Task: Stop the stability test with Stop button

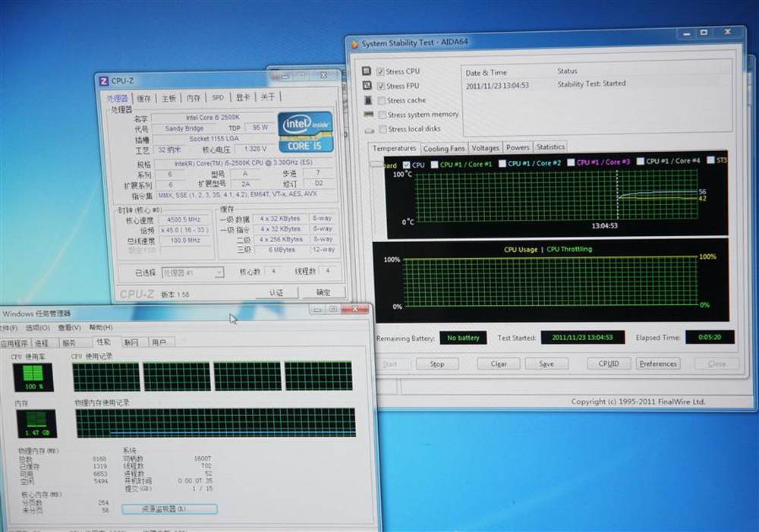Action: [x=436, y=364]
